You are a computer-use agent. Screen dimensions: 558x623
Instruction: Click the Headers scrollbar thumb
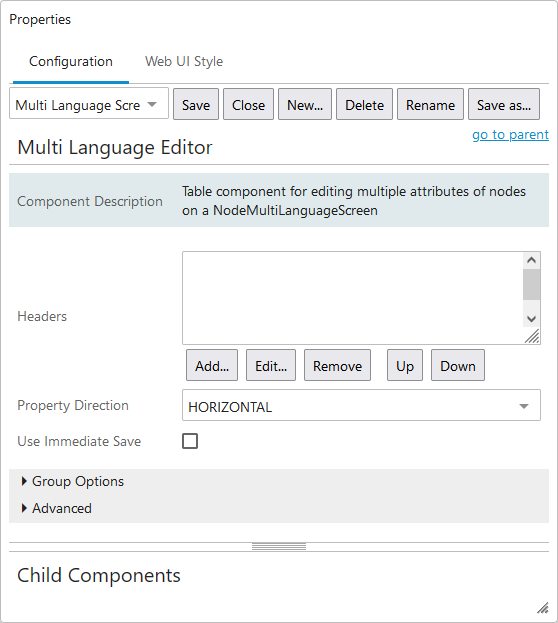531,284
